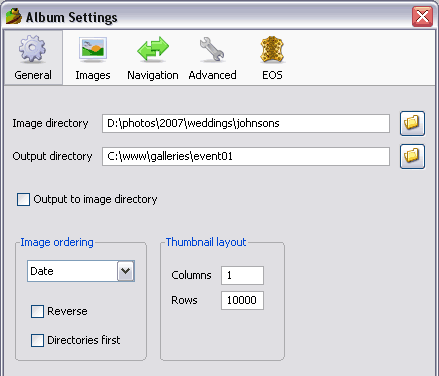439x376 pixels.
Task: Select the Images landscape picture icon
Action: pyautogui.click(x=93, y=49)
